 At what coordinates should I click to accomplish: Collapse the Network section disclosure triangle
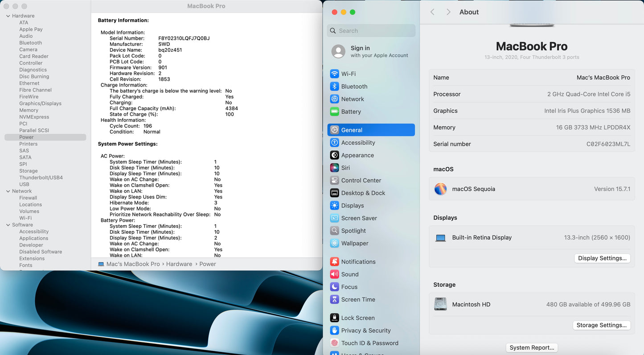pos(8,191)
